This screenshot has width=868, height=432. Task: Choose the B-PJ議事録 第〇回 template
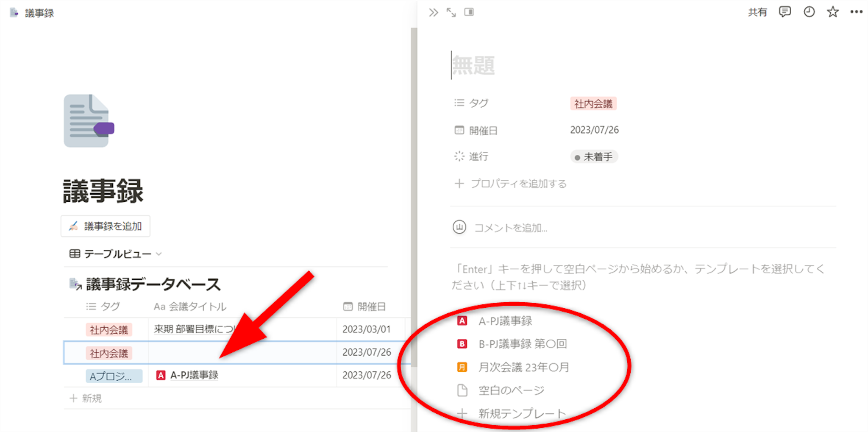click(522, 344)
